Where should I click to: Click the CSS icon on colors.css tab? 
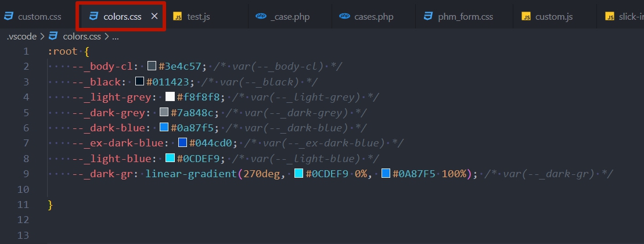(x=93, y=16)
